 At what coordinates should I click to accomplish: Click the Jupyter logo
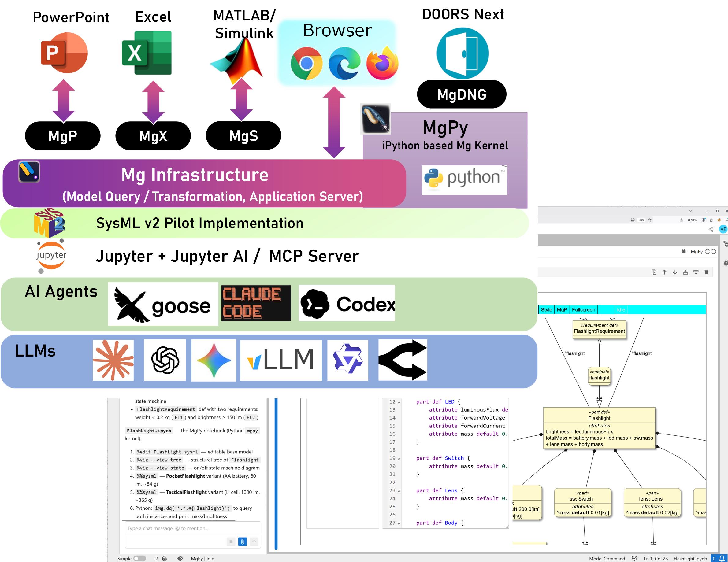point(51,256)
